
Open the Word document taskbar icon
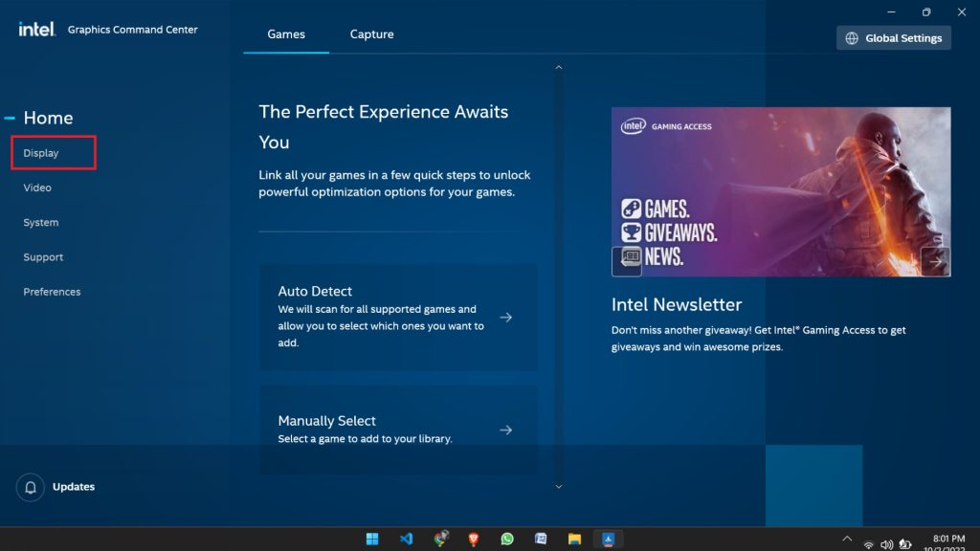542,540
